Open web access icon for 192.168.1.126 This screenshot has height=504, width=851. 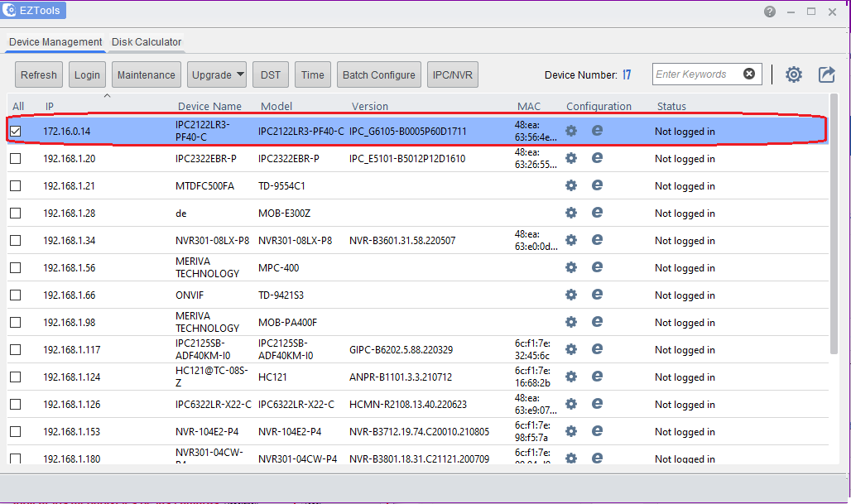[x=597, y=404]
